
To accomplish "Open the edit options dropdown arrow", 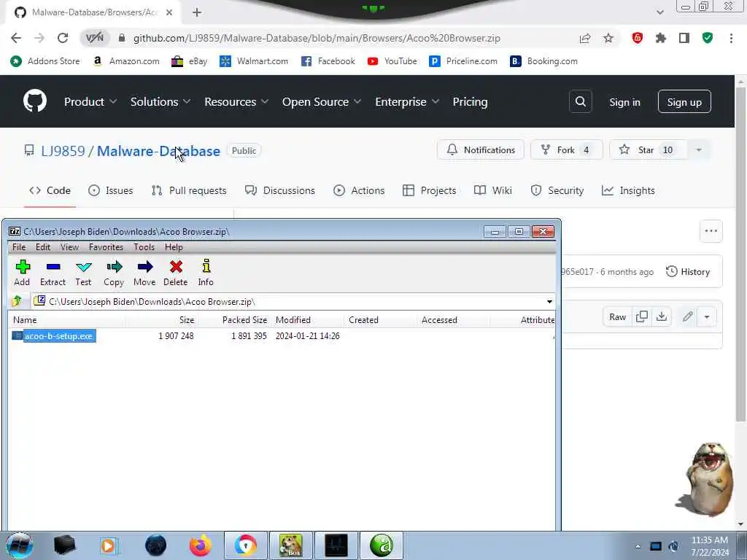I will pos(707,316).
